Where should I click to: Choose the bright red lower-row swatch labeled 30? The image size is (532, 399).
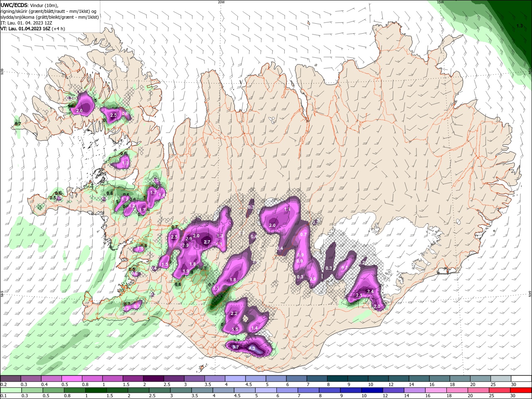click(520, 390)
